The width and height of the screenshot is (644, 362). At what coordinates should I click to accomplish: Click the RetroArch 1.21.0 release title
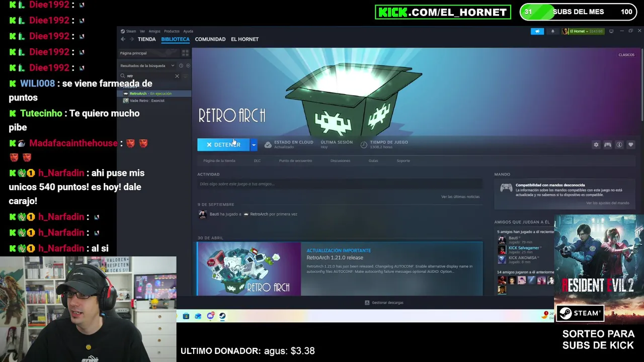pyautogui.click(x=335, y=257)
